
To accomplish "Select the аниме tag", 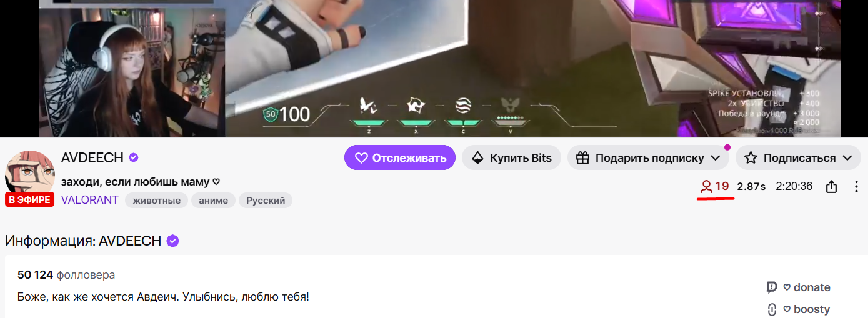I will click(214, 201).
